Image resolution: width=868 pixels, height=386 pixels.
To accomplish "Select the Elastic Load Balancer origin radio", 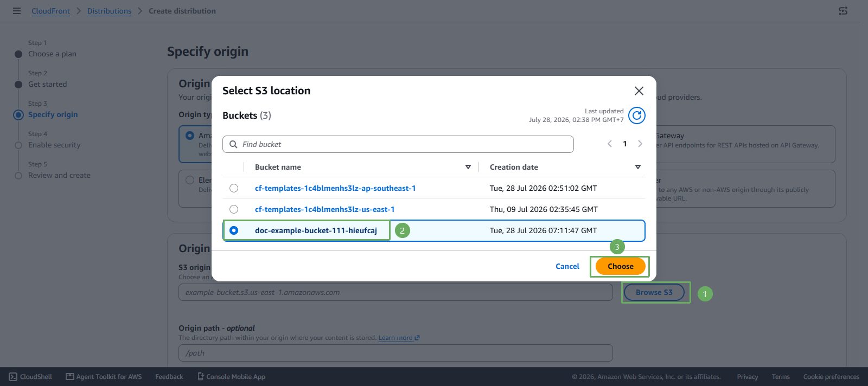I will (x=190, y=180).
